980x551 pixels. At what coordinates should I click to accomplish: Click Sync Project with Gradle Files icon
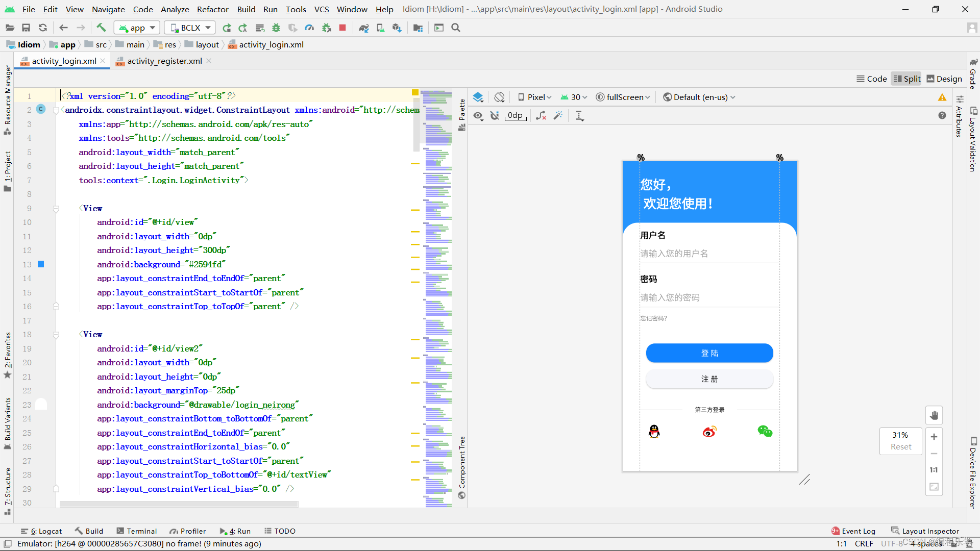[363, 28]
